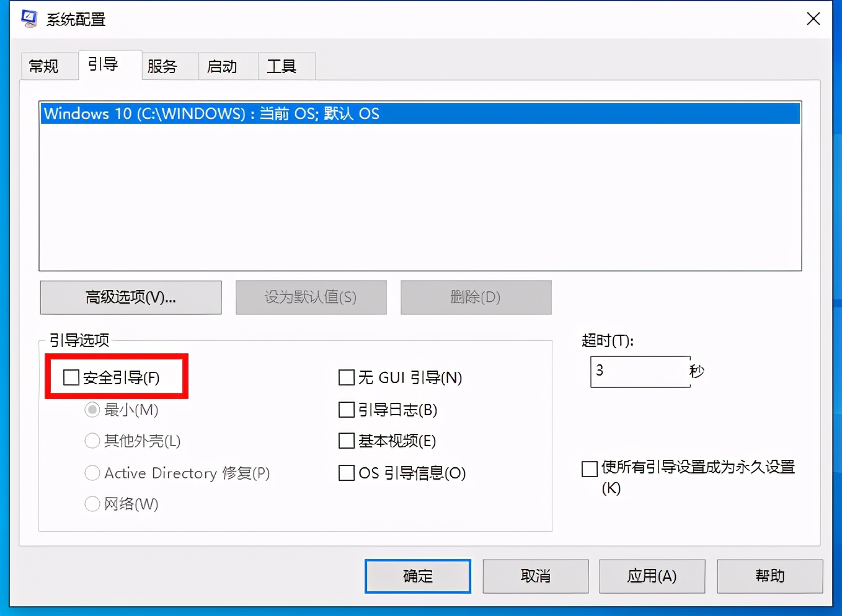The width and height of the screenshot is (842, 616).
Task: Enable OS 引导信息(O)
Action: tap(346, 473)
